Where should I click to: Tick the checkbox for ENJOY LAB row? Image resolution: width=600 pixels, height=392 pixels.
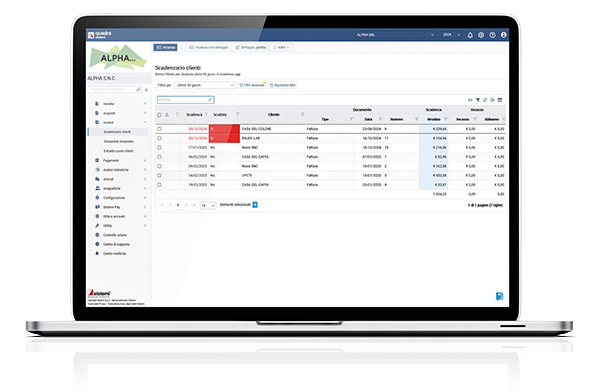(159, 138)
